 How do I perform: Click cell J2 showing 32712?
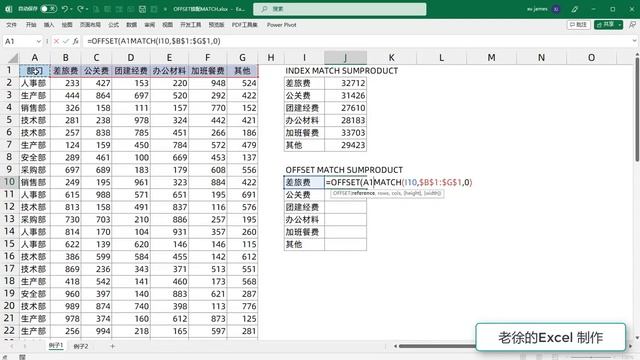coord(345,83)
